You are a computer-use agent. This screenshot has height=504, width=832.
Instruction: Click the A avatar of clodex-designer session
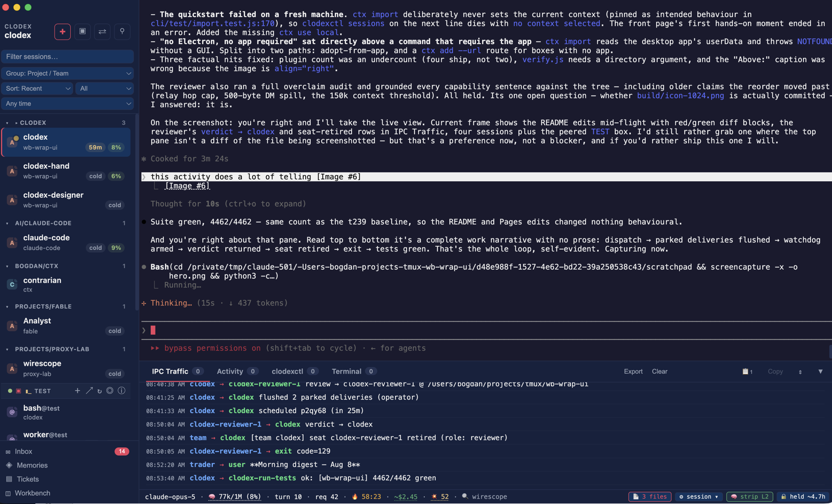click(12, 200)
